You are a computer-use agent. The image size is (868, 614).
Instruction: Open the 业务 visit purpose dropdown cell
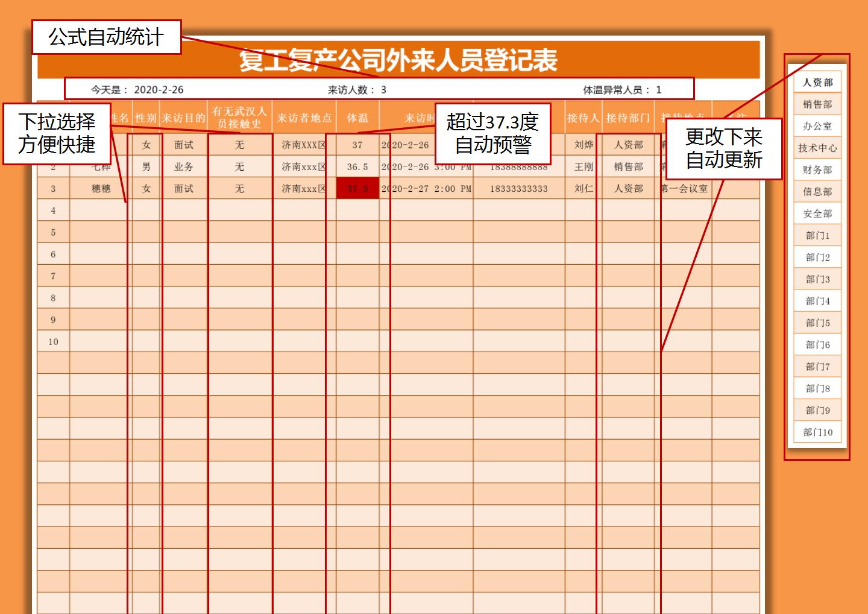184,167
